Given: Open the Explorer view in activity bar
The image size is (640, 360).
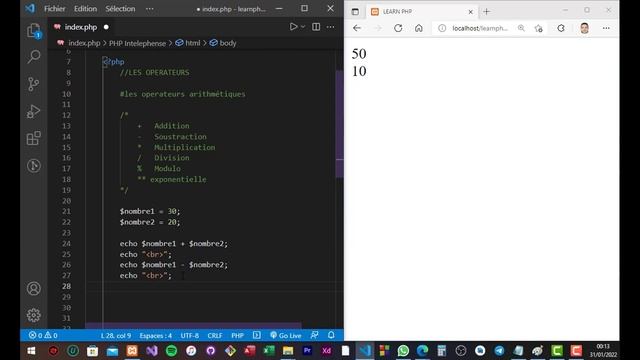Looking at the screenshot, I should click(33, 31).
